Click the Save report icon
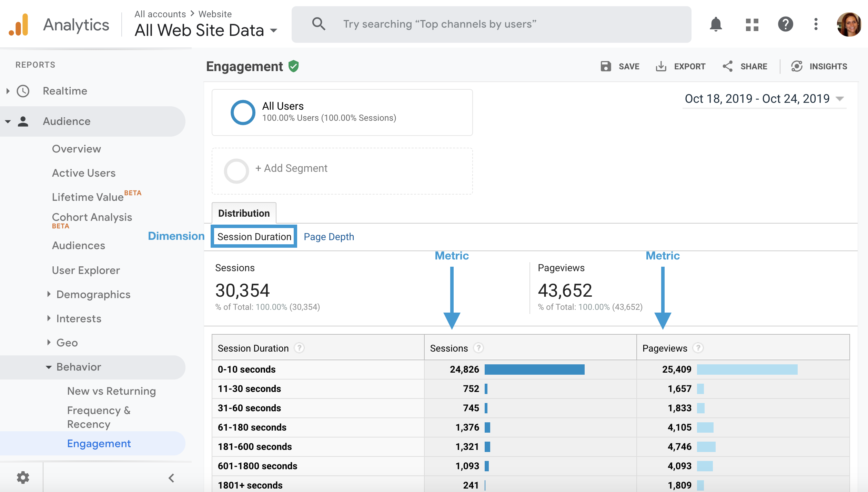Viewport: 868px width, 492px height. pos(606,66)
